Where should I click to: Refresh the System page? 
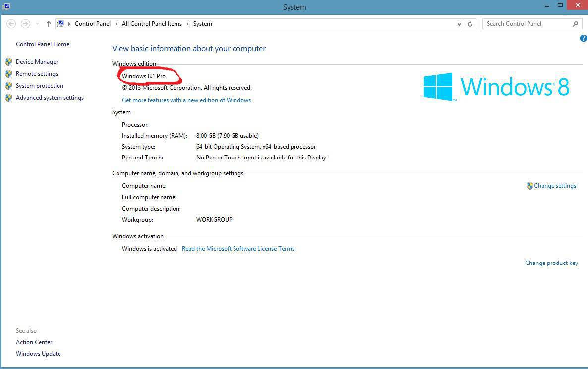coord(470,24)
